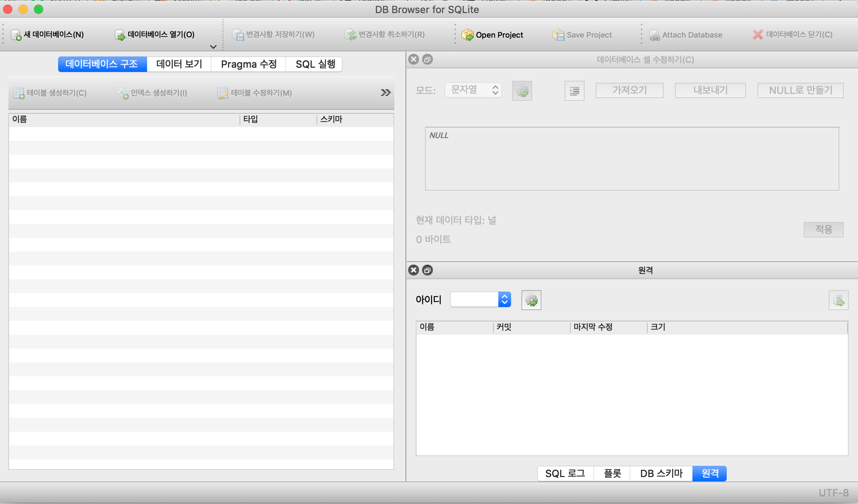The image size is (858, 504).
Task: Click the gear icon next to 아이디 dropdown
Action: (x=531, y=300)
